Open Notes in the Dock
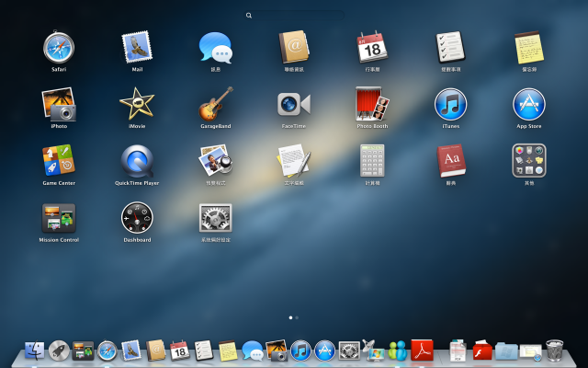This screenshot has height=368, width=588. [x=228, y=351]
